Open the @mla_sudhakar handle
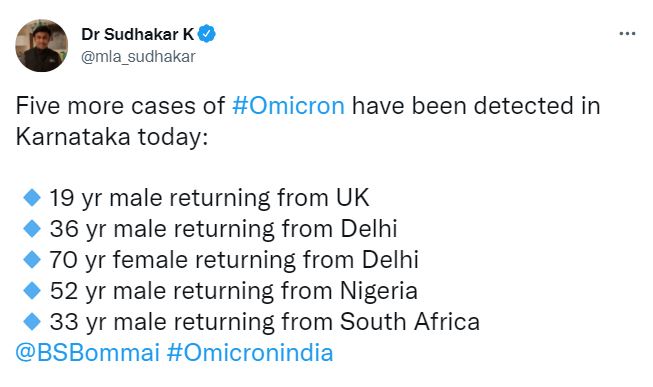Screen dimensions: 653x387 point(138,57)
